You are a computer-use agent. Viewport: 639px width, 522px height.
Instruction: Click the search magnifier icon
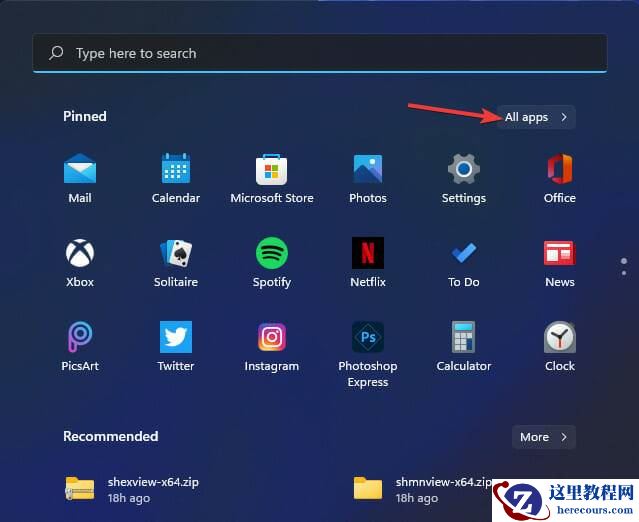tap(56, 53)
